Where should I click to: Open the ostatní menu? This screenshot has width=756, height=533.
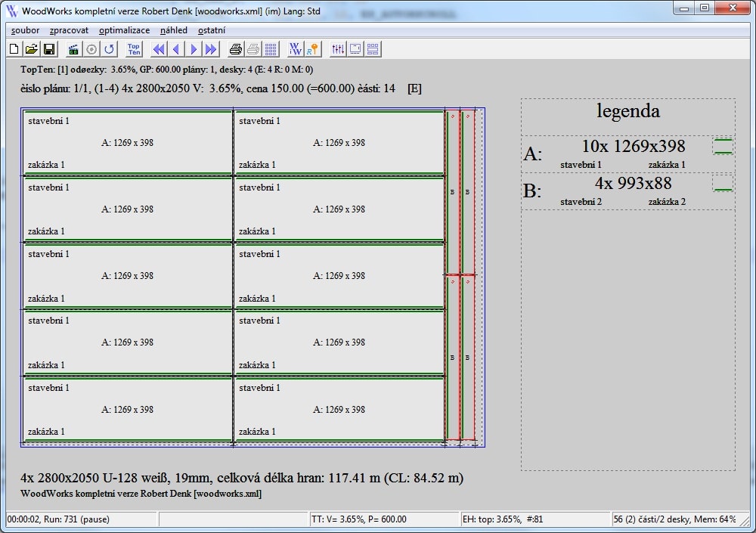[212, 30]
